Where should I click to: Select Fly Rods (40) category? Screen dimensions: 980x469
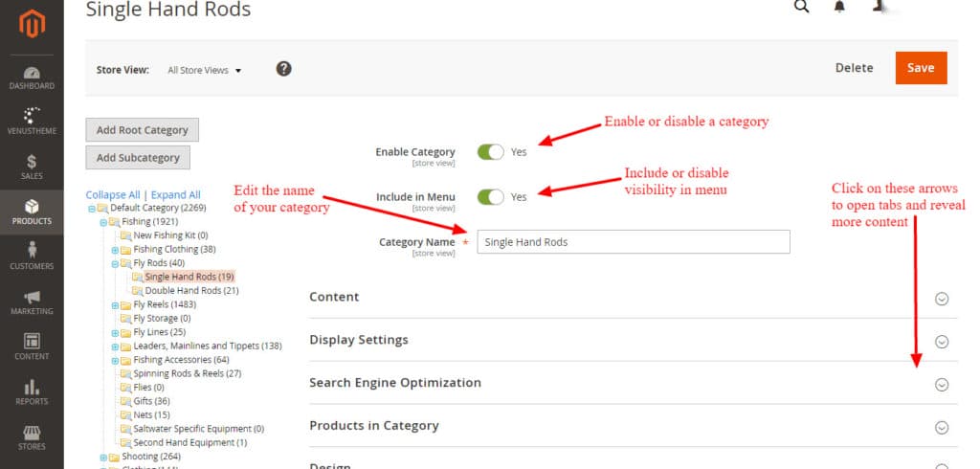coord(159,262)
